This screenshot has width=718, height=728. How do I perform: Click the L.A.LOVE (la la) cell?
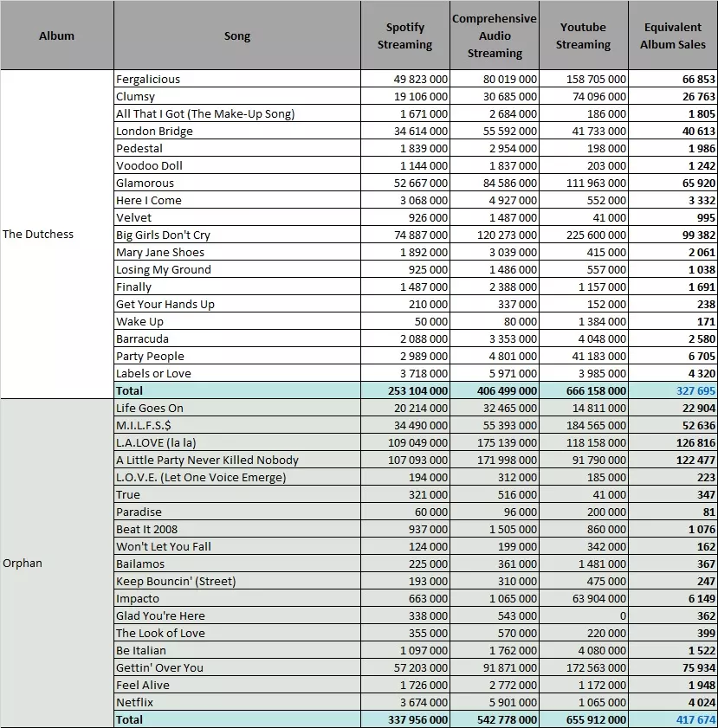[x=236, y=442]
